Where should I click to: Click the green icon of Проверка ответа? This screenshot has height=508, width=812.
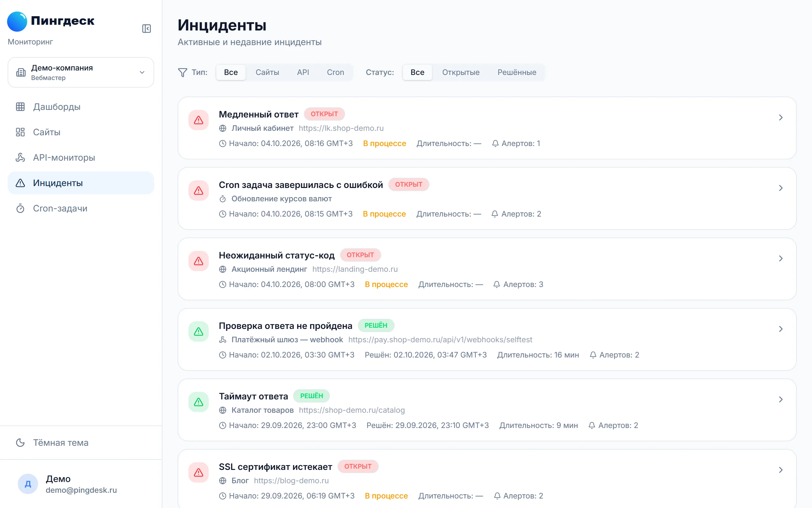click(x=199, y=331)
